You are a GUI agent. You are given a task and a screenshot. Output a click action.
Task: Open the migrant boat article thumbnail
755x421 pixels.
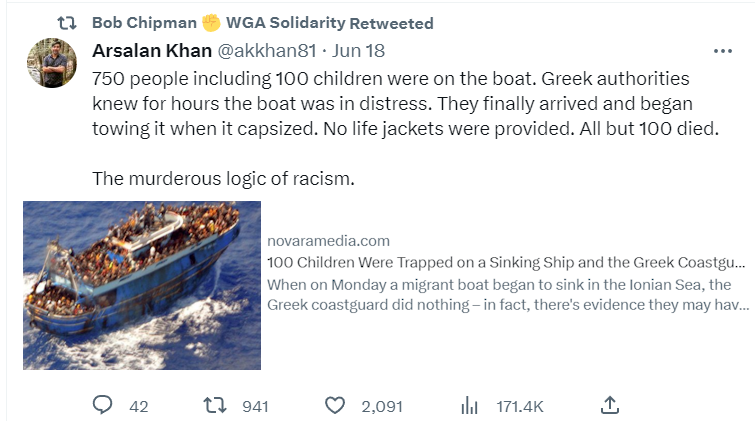(142, 285)
